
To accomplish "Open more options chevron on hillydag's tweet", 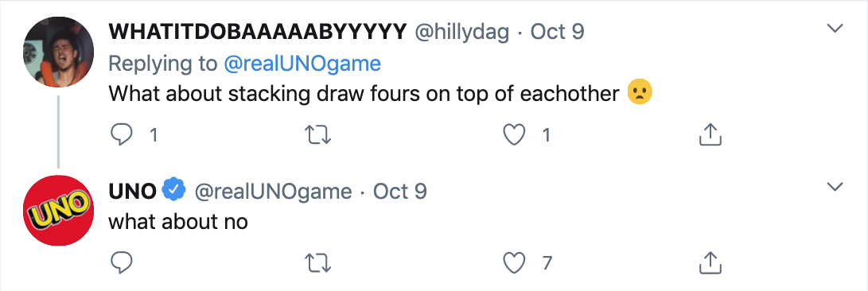I will pos(835,28).
